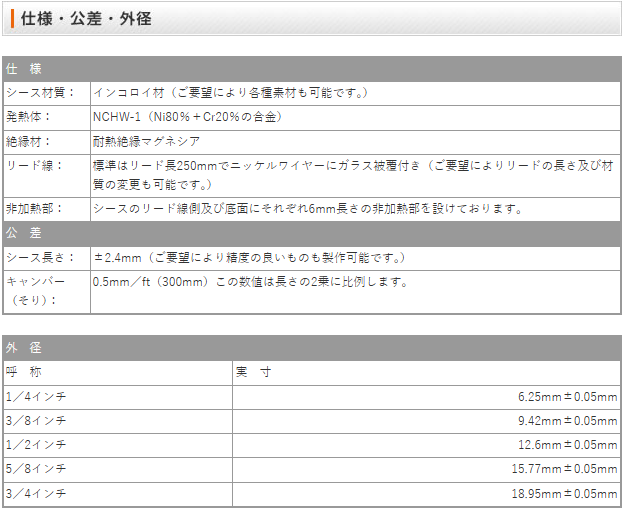The width and height of the screenshot is (624, 511).
Task: Click the orange bar beside the heading
Action: click(x=12, y=19)
